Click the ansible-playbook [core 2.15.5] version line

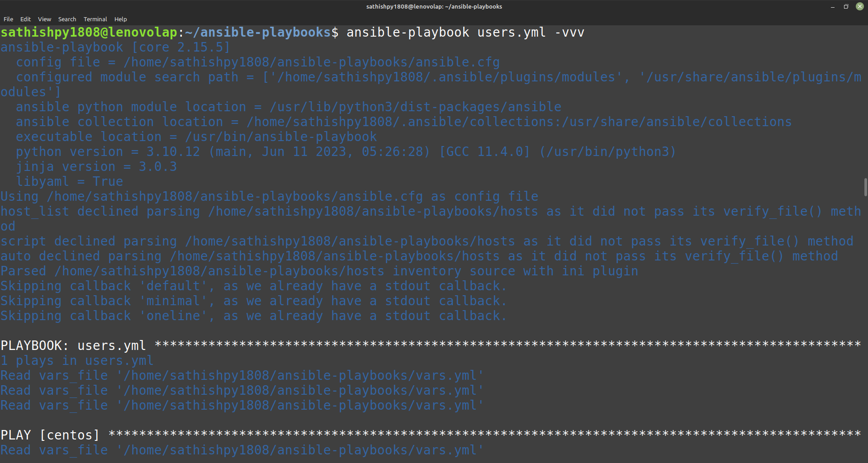pyautogui.click(x=115, y=47)
